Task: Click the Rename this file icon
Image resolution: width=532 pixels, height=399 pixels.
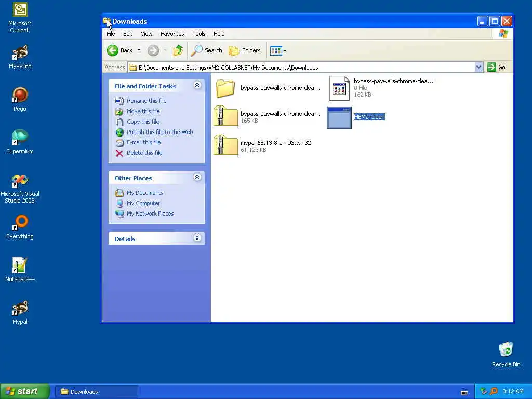Action: point(119,101)
